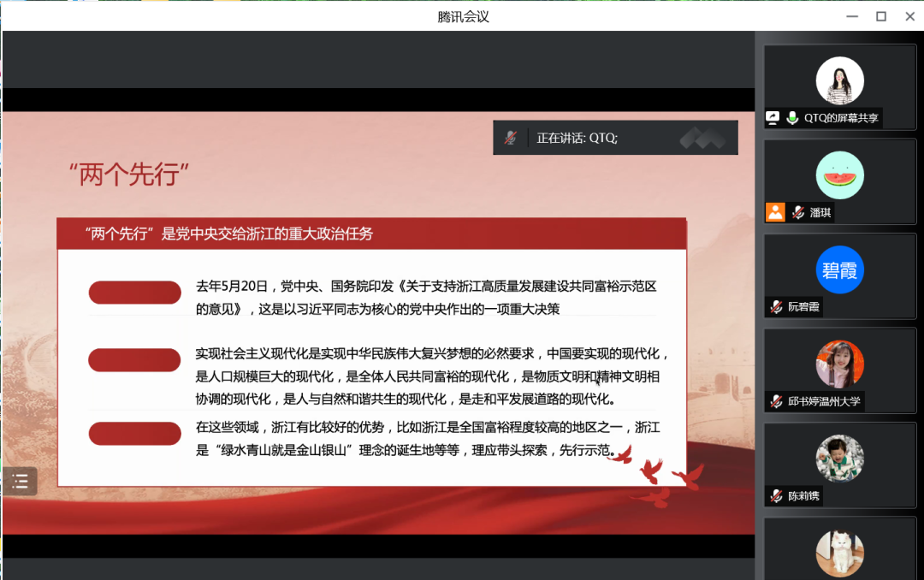The height and width of the screenshot is (580, 924).
Task: Click 陈莉锈's child photo avatar
Action: tap(839, 459)
